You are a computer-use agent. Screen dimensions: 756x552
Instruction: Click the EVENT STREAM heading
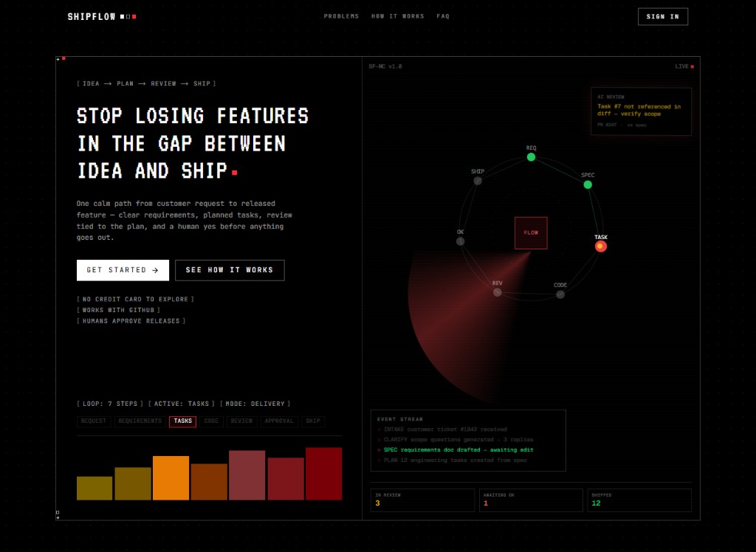(399, 419)
